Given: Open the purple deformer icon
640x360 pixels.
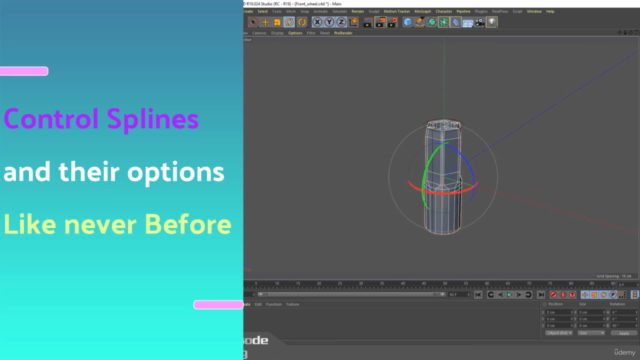Looking at the screenshot, I should [x=456, y=22].
